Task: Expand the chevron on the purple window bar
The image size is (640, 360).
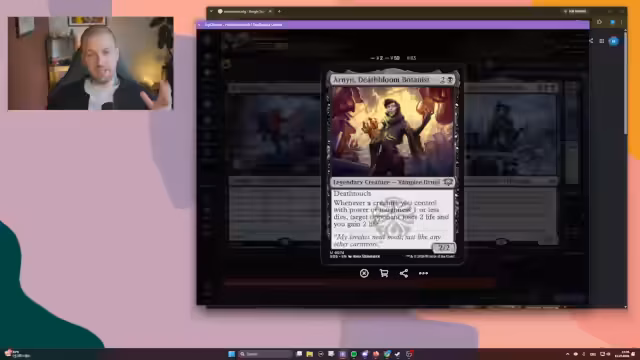Action: click(199, 25)
